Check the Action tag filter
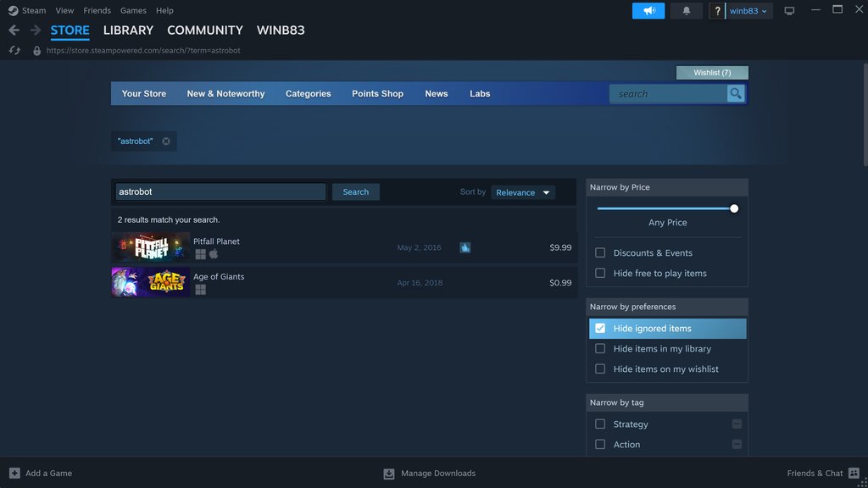This screenshot has width=868, height=488. (600, 444)
